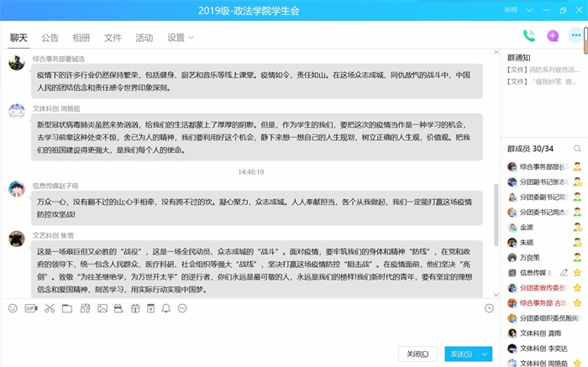Screen dimensions: 588x367
Task: Click in the message input box
Action: 248,330
